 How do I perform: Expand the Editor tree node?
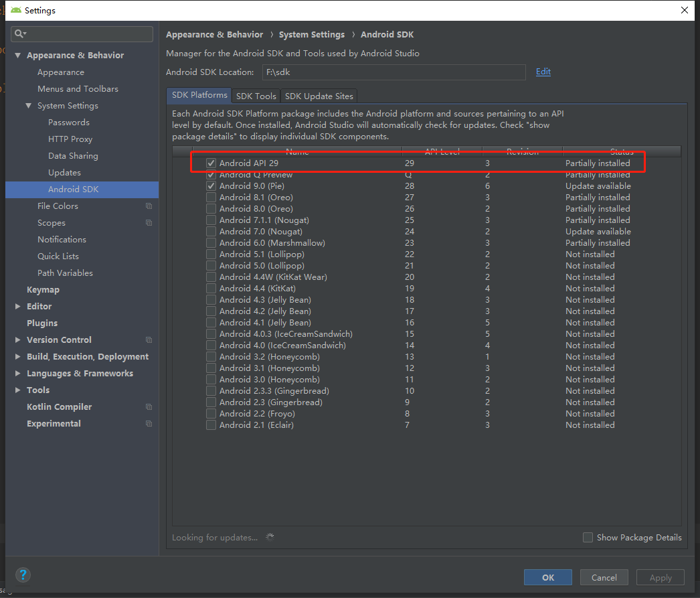(x=18, y=306)
